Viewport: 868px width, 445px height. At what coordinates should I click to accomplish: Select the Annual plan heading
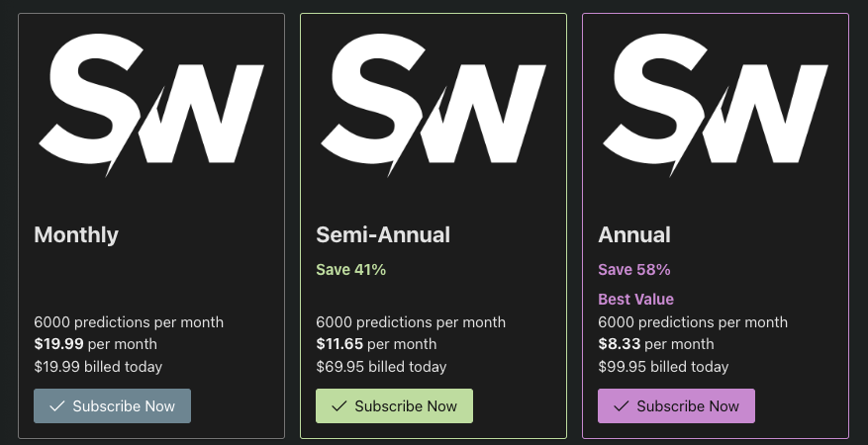click(634, 235)
